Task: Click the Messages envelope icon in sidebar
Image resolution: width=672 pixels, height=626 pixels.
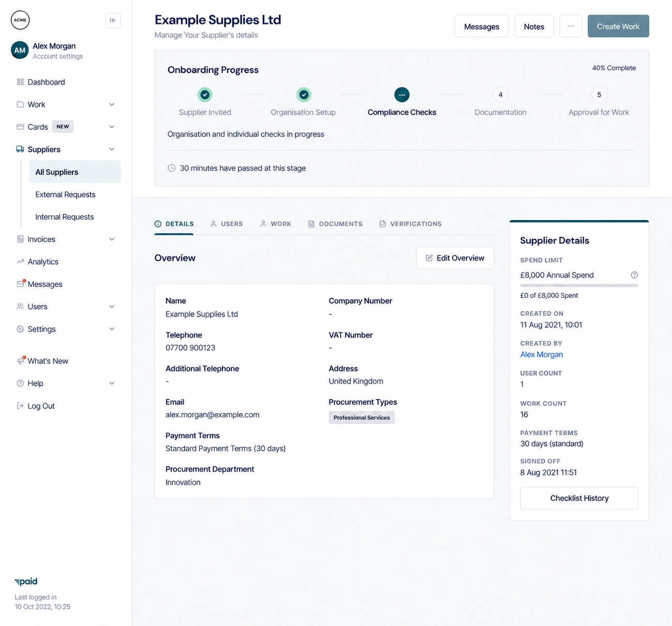Action: click(x=20, y=284)
